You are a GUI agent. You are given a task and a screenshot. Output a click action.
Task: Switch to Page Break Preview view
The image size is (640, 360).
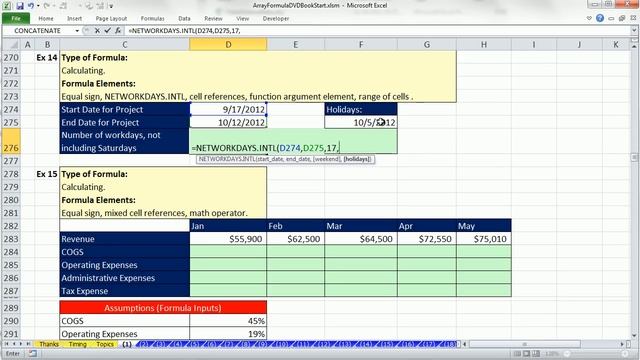(536, 353)
